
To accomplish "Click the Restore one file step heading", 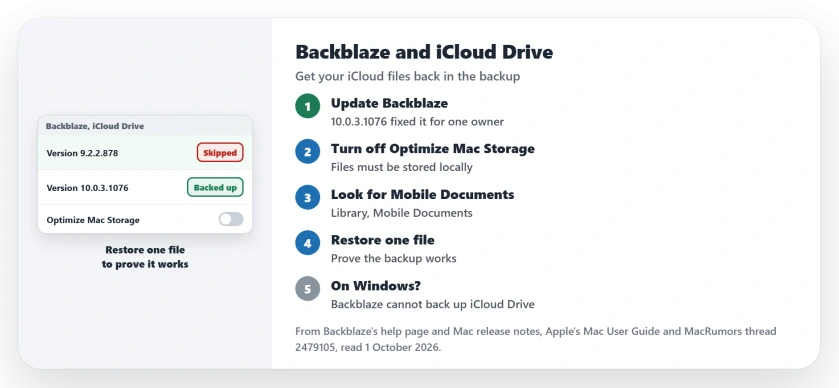I will point(383,240).
